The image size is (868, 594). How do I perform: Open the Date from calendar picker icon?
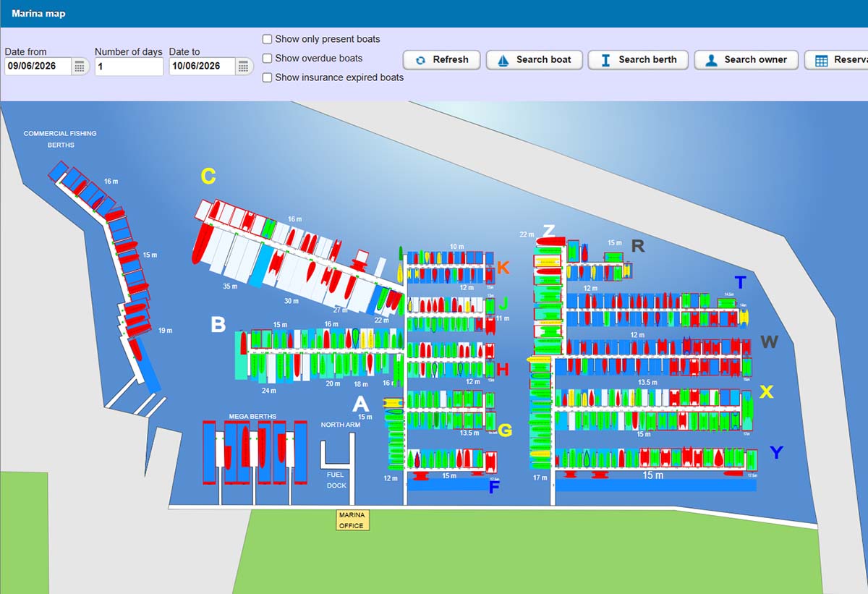(x=80, y=67)
